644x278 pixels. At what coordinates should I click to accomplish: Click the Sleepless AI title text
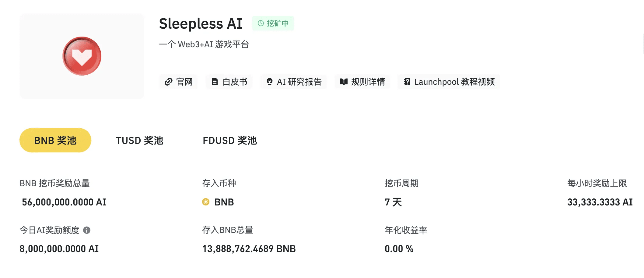click(x=200, y=23)
